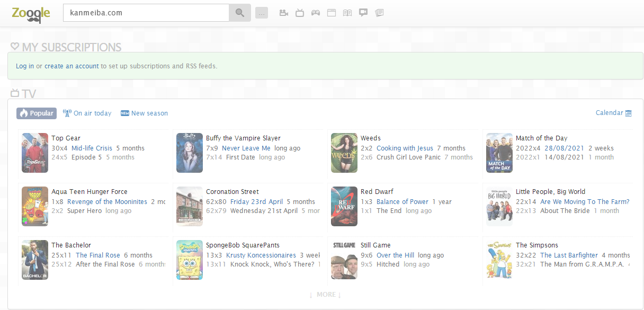Image resolution: width=644 pixels, height=310 pixels.
Task: Open Match of the Day poster
Action: coord(499,153)
